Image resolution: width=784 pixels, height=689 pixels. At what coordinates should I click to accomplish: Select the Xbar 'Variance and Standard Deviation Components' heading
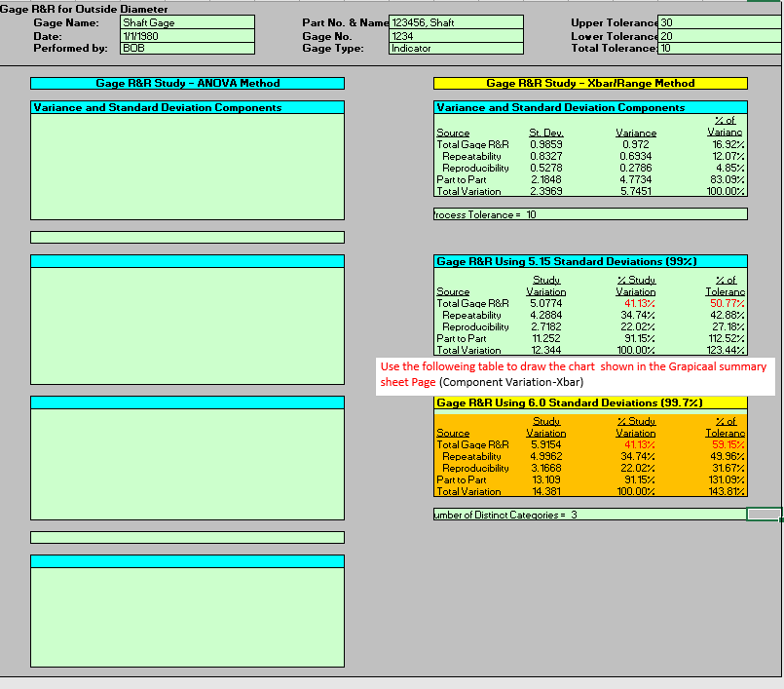(x=590, y=107)
